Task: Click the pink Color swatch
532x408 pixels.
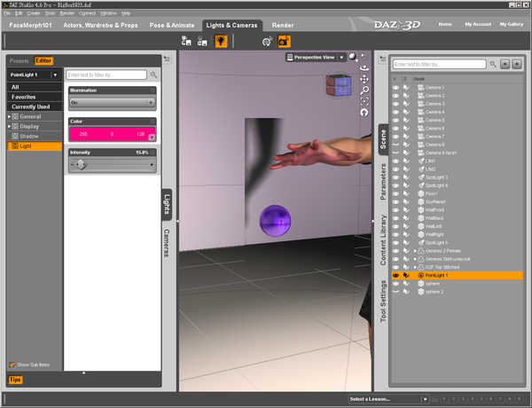Action: click(113, 134)
